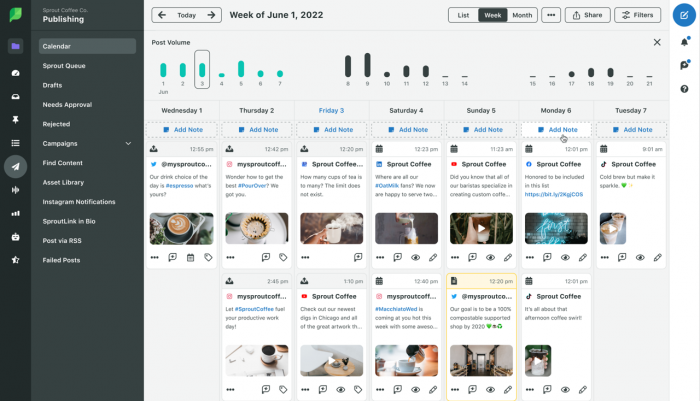Open Needs Approval in sidebar
This screenshot has height=401, width=700.
(x=67, y=104)
